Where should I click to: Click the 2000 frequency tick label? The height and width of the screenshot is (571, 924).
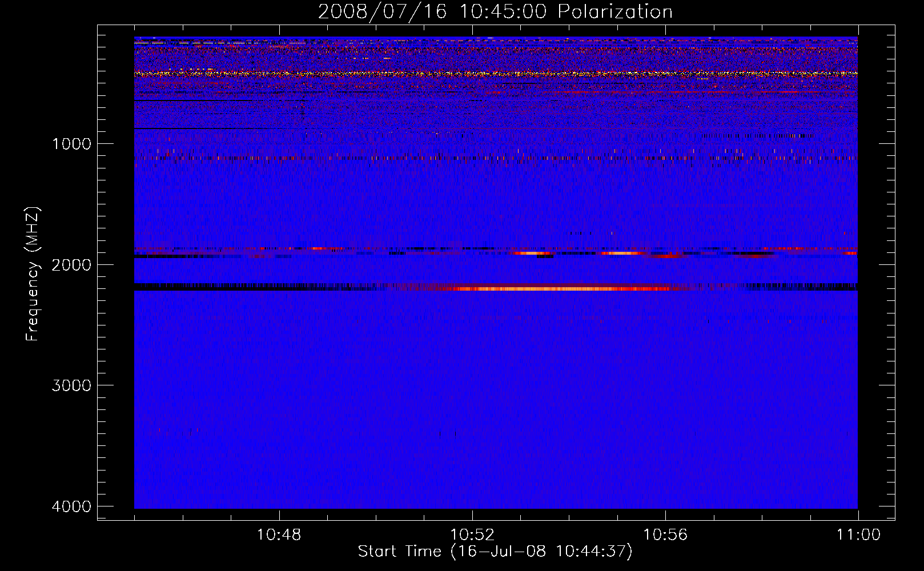71,265
